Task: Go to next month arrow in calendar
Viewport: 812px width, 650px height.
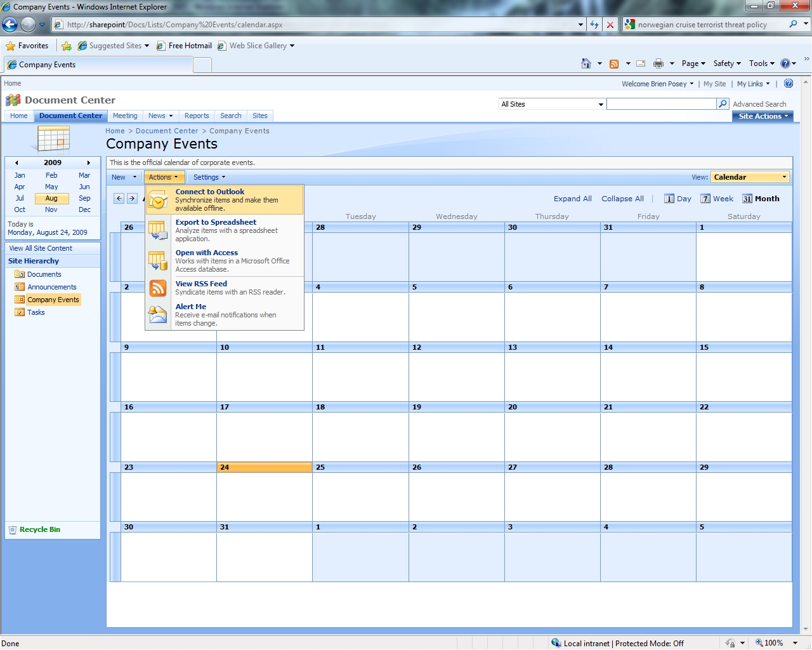Action: tap(132, 199)
